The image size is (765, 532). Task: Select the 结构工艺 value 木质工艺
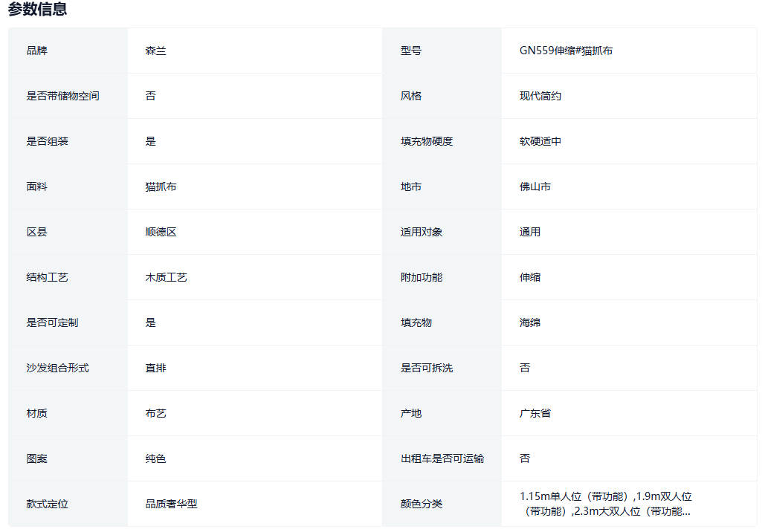click(166, 277)
